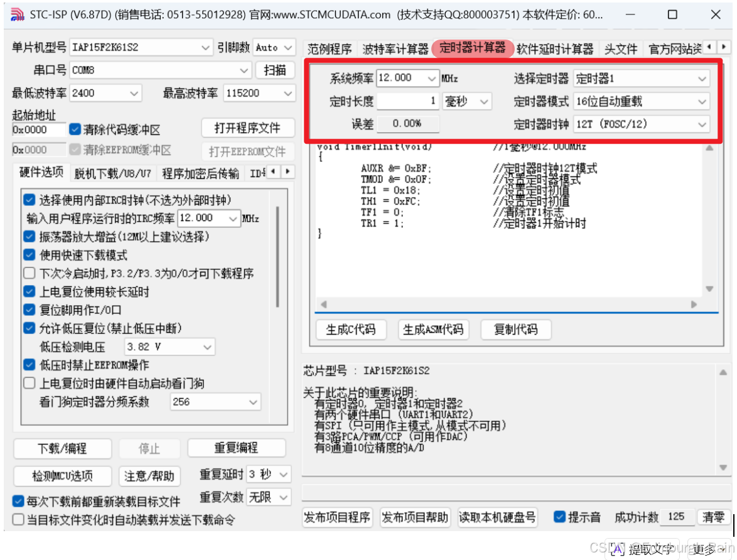This screenshot has width=737, height=560.
Task: Open 硬件选项 tab
Action: tap(41, 172)
